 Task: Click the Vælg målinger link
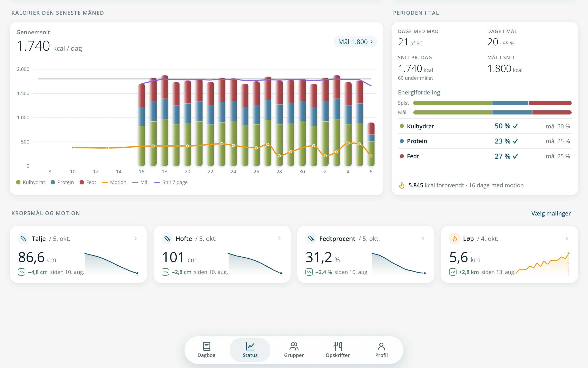coord(551,213)
